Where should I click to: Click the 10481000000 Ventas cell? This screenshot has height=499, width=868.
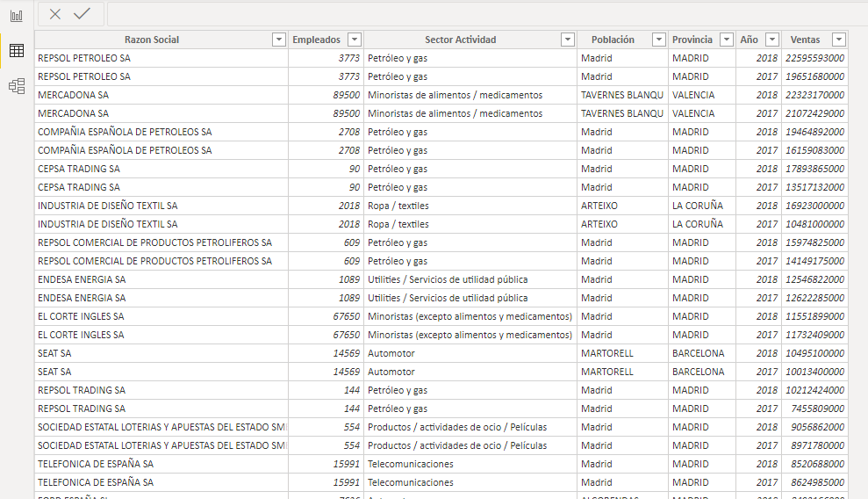tap(814, 224)
